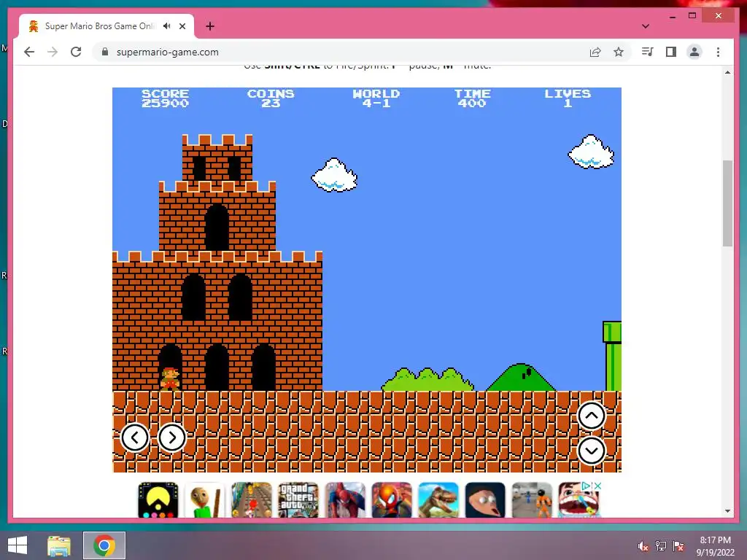Open the network tray icon
The height and width of the screenshot is (560, 747).
coord(661,546)
